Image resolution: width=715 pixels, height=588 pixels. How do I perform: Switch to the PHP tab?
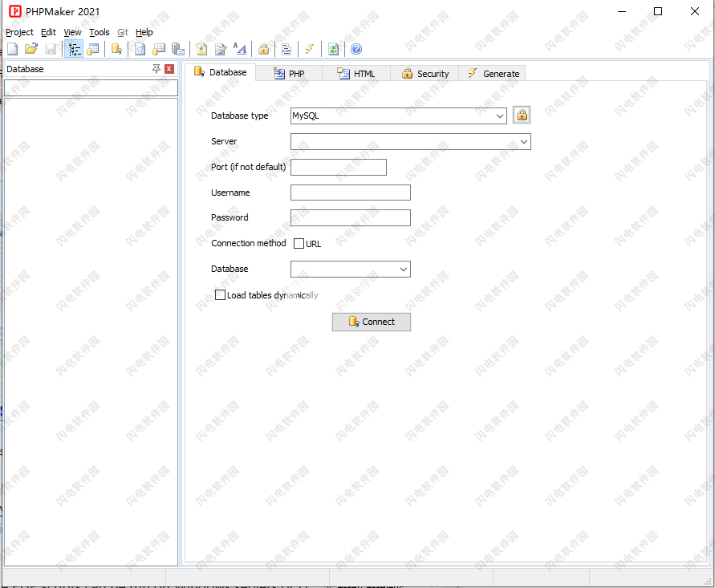(x=289, y=73)
